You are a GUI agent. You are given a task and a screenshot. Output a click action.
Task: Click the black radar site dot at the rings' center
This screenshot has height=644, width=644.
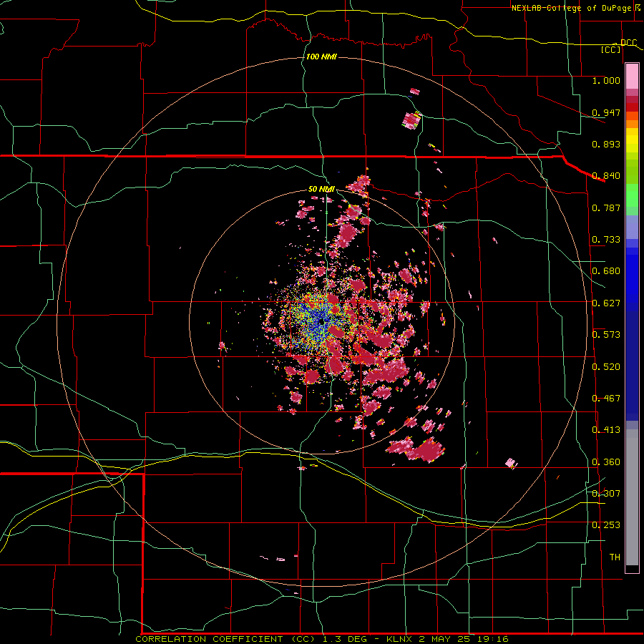pyautogui.click(x=321, y=321)
